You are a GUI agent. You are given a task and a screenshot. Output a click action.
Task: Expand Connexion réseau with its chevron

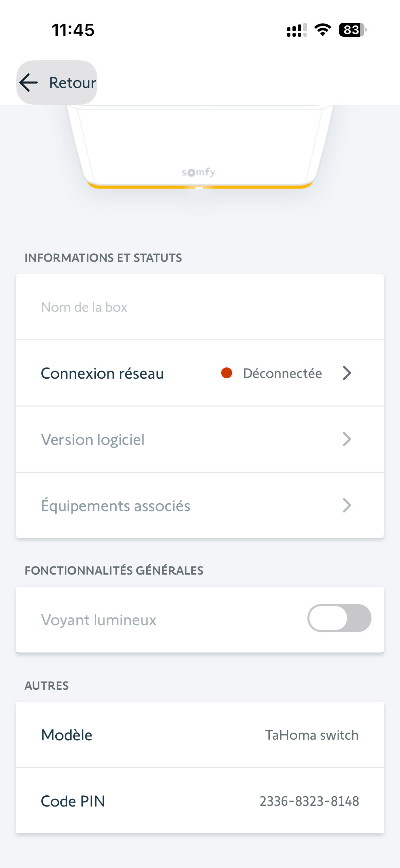pyautogui.click(x=347, y=373)
